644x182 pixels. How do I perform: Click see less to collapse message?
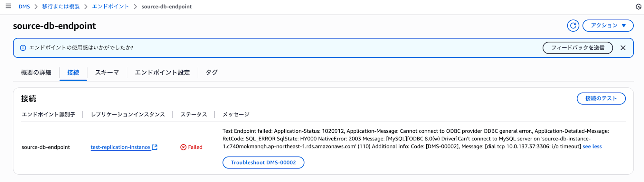tap(592, 147)
